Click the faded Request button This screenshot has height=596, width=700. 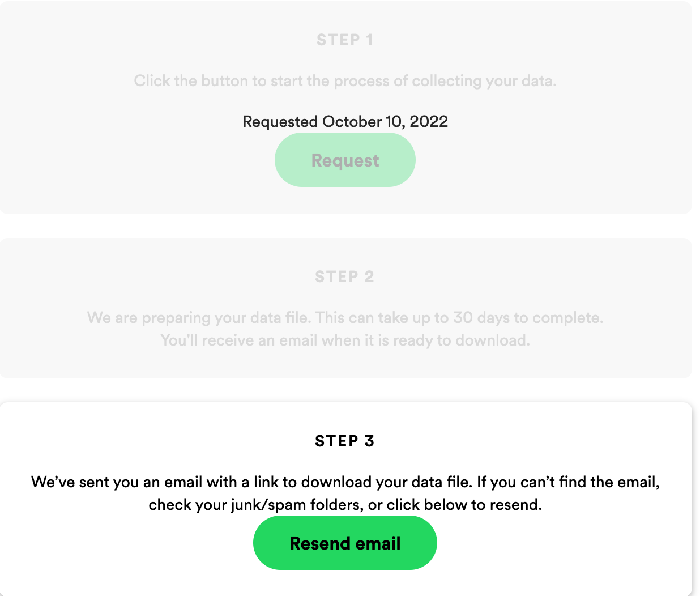click(x=345, y=160)
